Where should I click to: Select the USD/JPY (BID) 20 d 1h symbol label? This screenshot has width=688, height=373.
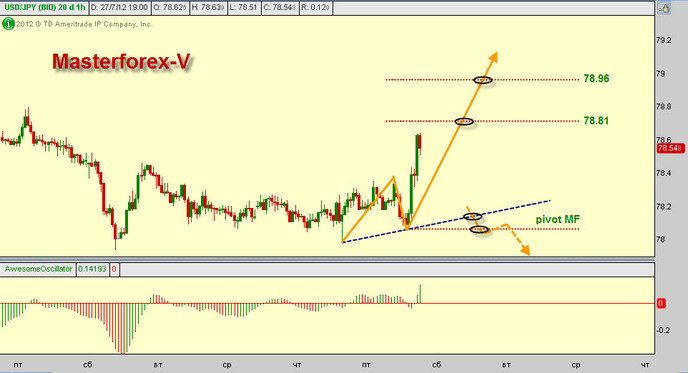tap(45, 8)
